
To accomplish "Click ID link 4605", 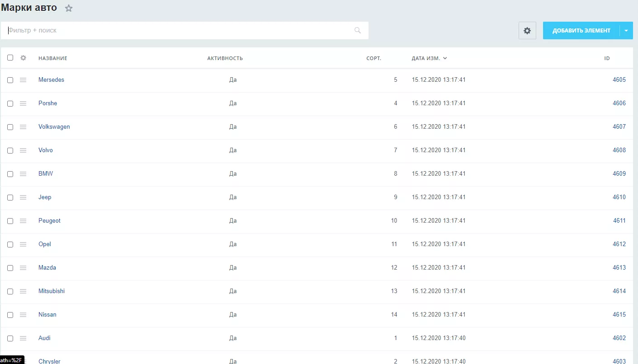I will [619, 80].
